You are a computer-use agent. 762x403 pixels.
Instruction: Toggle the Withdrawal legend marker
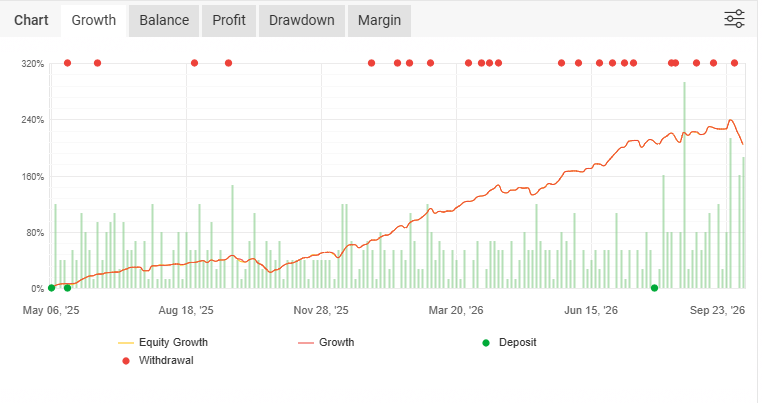tap(158, 360)
